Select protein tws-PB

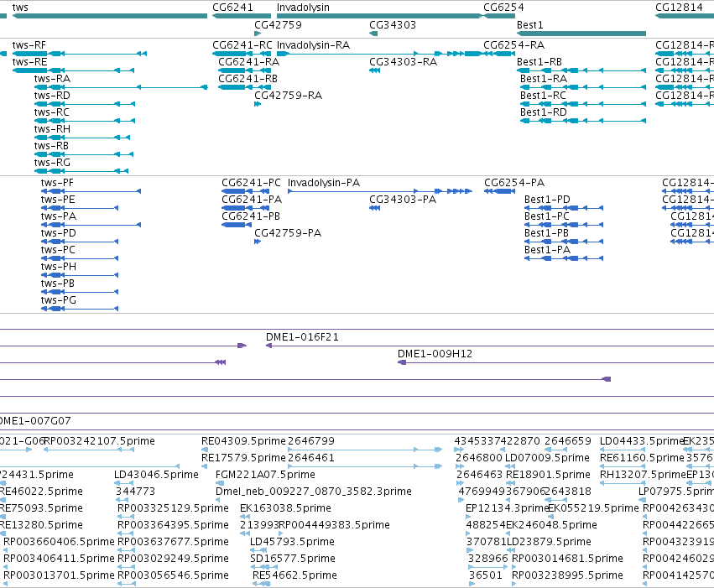tap(58, 284)
